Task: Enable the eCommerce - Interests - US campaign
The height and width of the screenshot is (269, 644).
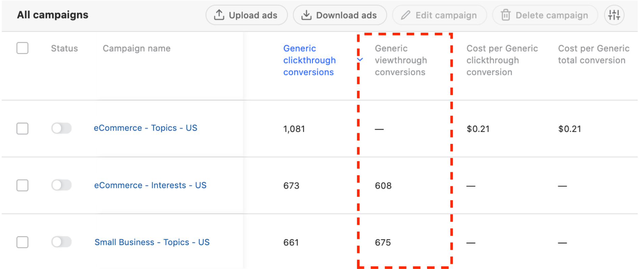Action: 61,185
